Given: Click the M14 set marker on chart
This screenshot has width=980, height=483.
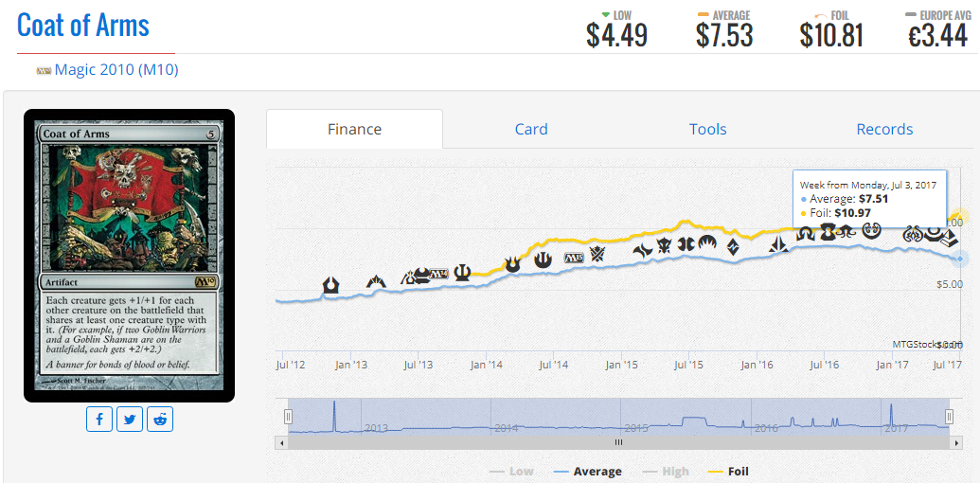Looking at the screenshot, I should tap(439, 275).
